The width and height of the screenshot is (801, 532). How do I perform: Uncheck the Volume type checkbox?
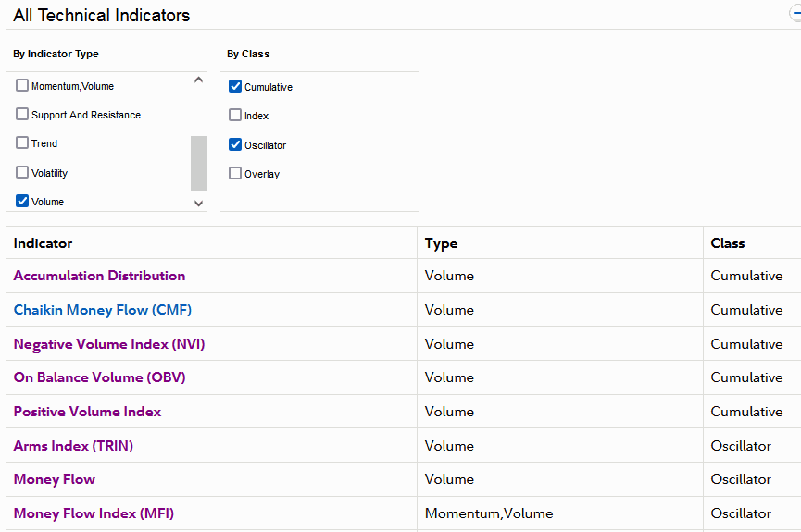click(x=22, y=201)
